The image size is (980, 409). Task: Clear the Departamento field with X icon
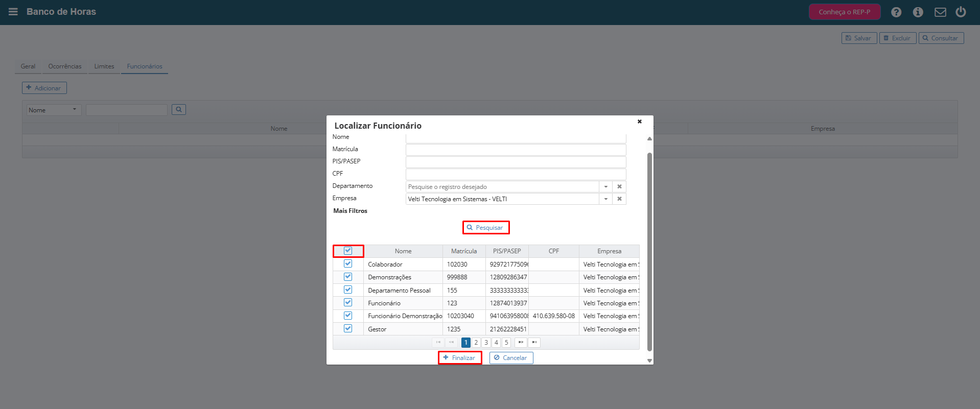[619, 186]
